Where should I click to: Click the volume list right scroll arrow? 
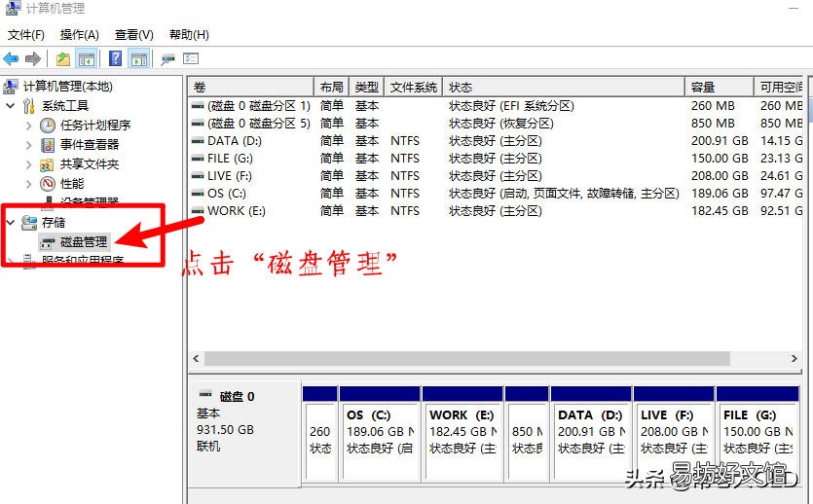[794, 358]
